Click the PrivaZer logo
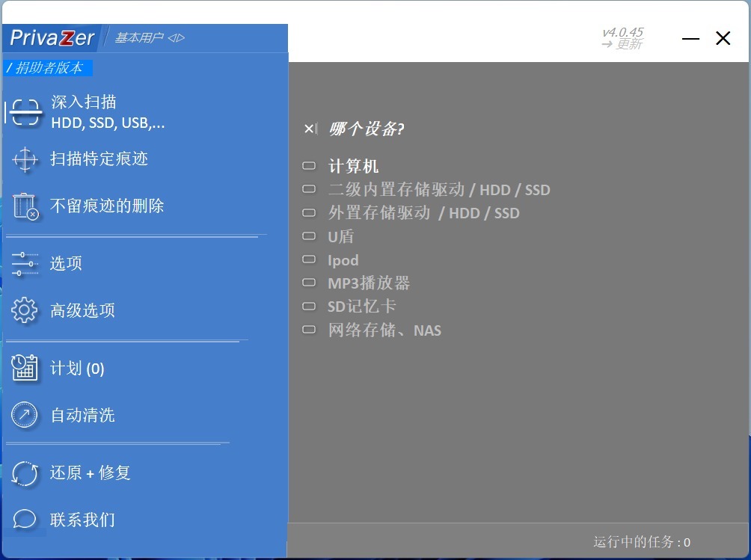The image size is (751, 560). coord(52,37)
